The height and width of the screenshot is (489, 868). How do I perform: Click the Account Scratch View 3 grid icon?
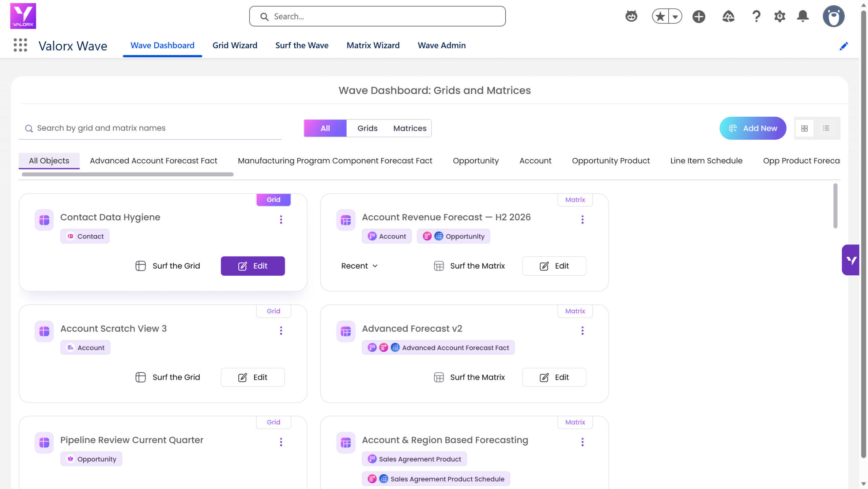point(44,331)
